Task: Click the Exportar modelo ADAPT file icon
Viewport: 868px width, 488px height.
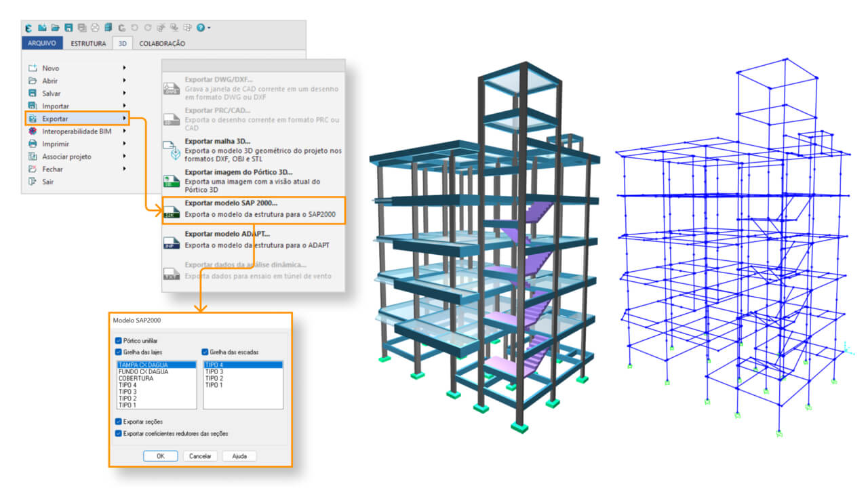Action: (172, 242)
